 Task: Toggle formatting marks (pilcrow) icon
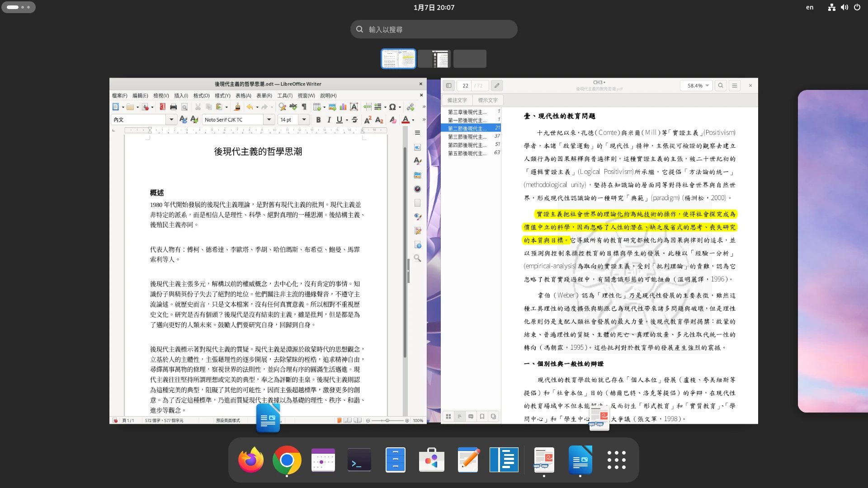click(304, 107)
